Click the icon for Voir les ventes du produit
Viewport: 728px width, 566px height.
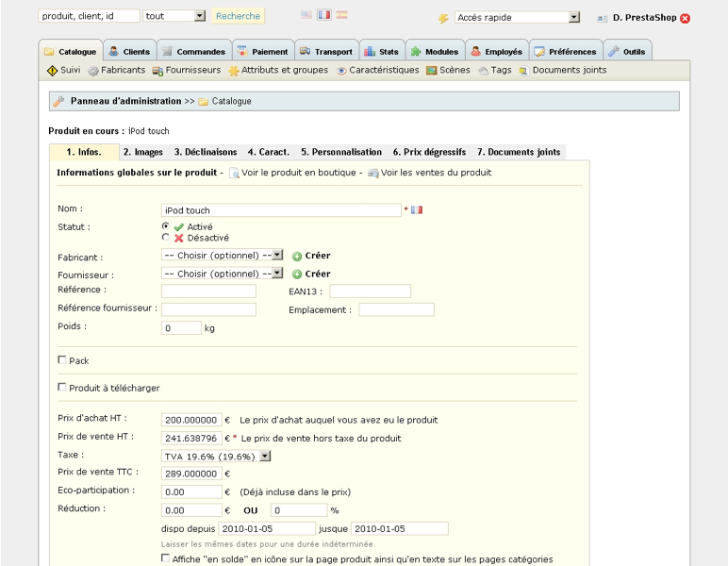coord(373,174)
